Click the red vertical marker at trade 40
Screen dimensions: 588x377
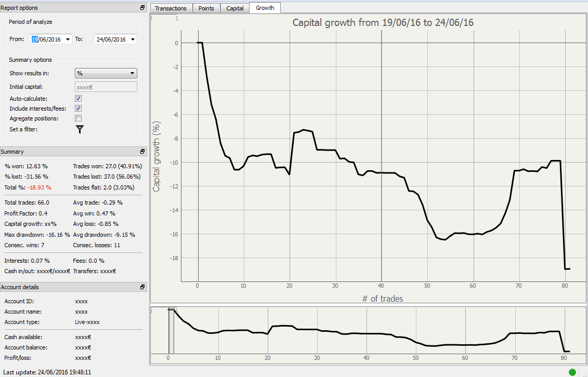(x=382, y=155)
